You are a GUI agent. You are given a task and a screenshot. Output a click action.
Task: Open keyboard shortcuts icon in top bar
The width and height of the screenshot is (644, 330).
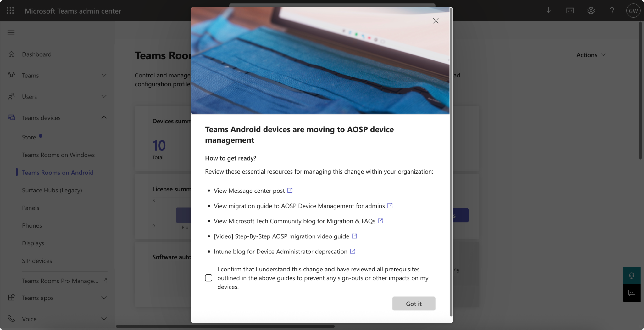point(570,10)
